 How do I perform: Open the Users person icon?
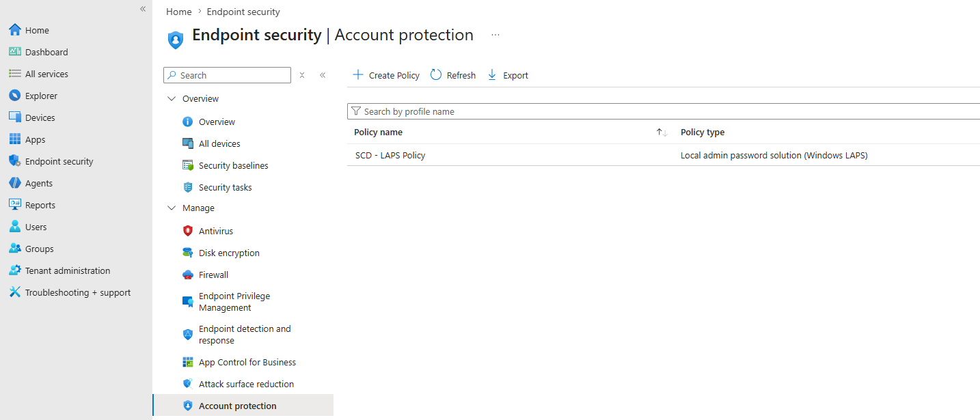point(14,227)
